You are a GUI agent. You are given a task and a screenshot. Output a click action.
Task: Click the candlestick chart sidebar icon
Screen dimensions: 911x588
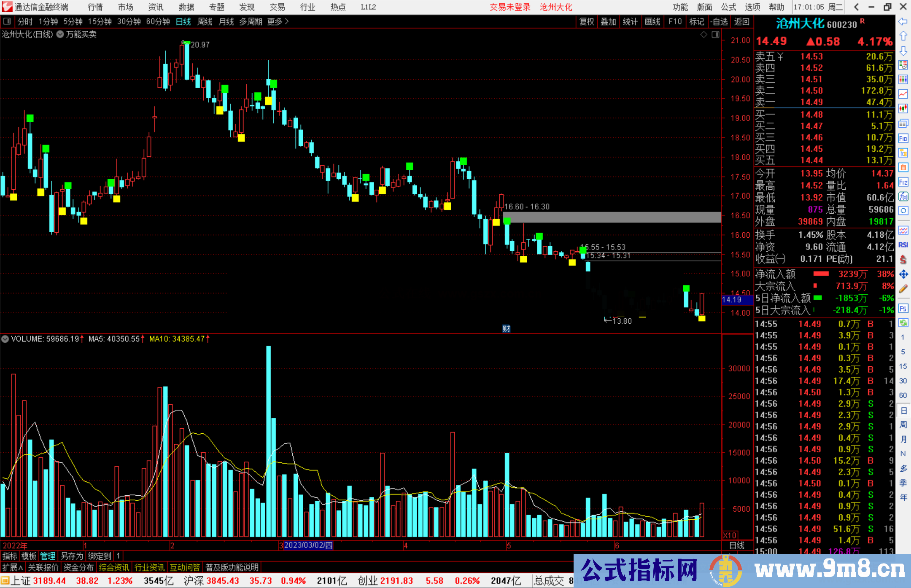coord(903,109)
